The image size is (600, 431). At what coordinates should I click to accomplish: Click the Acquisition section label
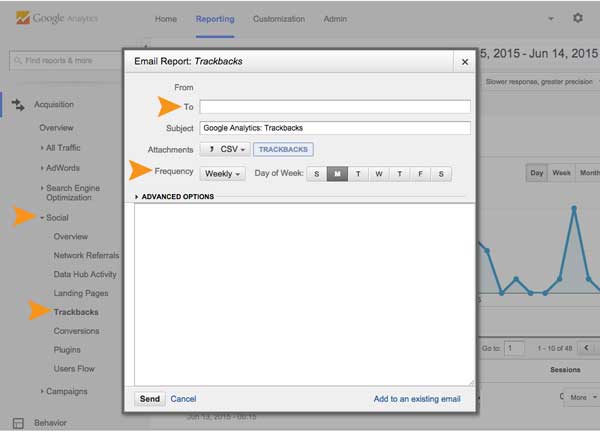(x=54, y=104)
